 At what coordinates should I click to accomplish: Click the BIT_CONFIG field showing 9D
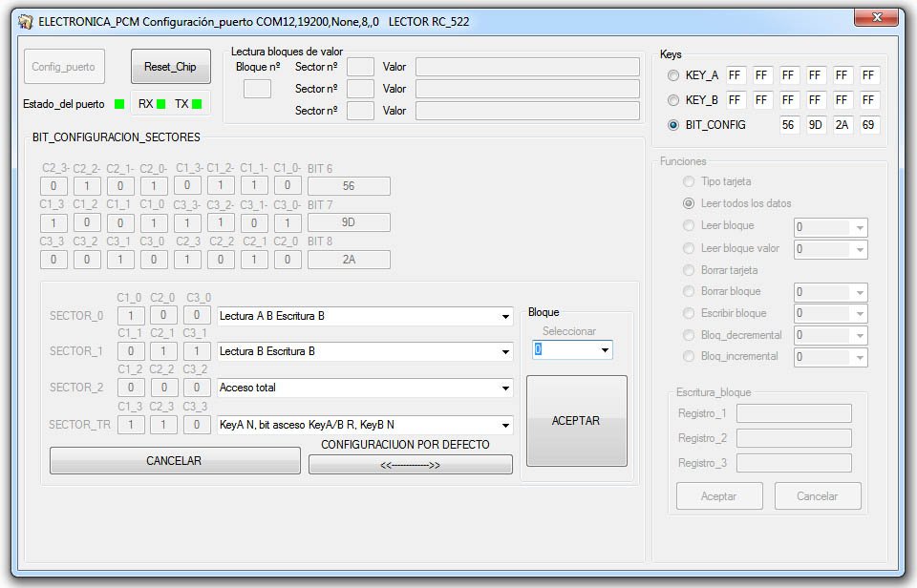[816, 125]
